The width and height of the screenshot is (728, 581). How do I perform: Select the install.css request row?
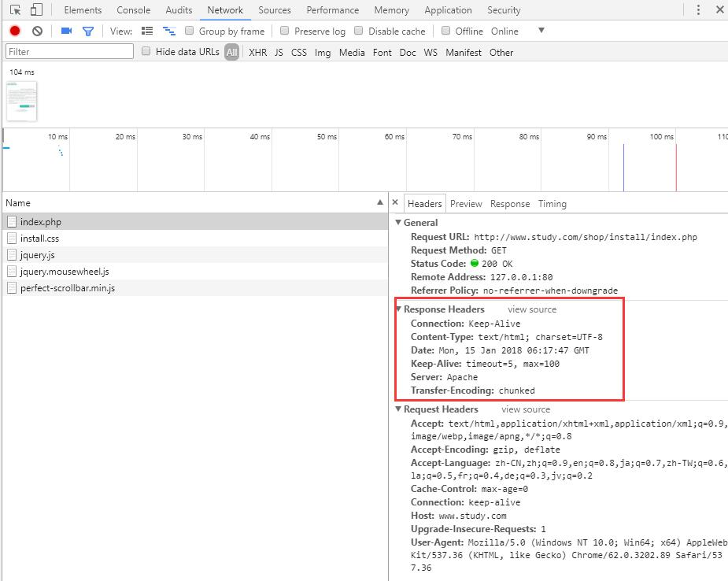click(195, 239)
